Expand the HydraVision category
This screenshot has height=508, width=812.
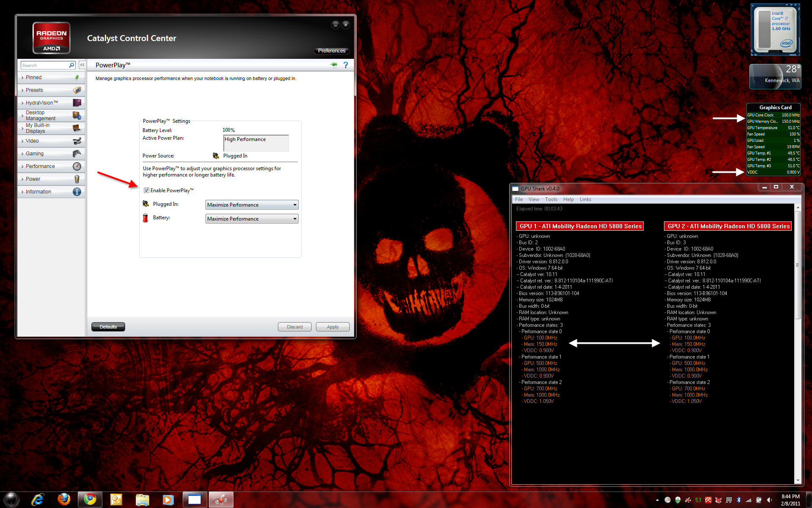[x=51, y=103]
